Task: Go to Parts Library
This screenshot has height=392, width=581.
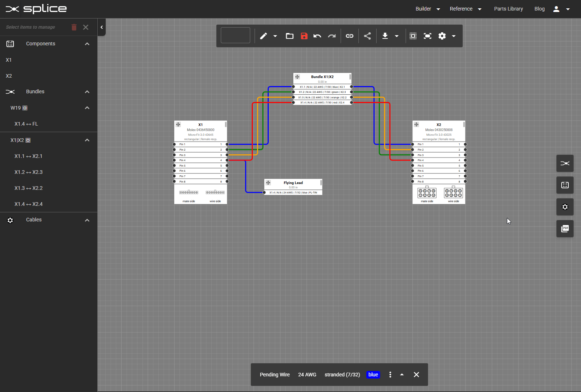Action: [508, 9]
